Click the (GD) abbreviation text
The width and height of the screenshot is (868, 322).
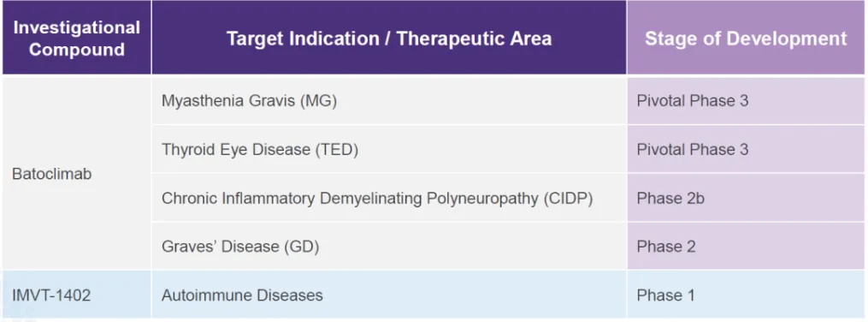tap(301, 247)
